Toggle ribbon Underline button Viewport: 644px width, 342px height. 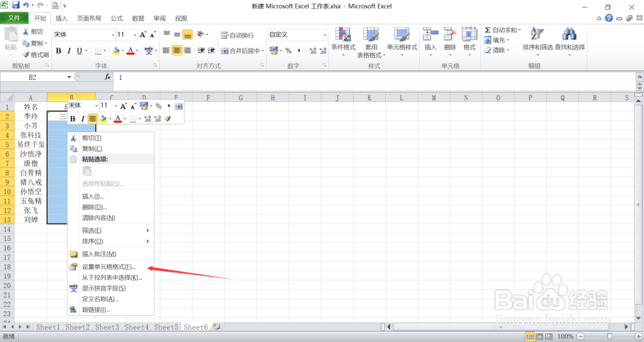click(x=79, y=51)
